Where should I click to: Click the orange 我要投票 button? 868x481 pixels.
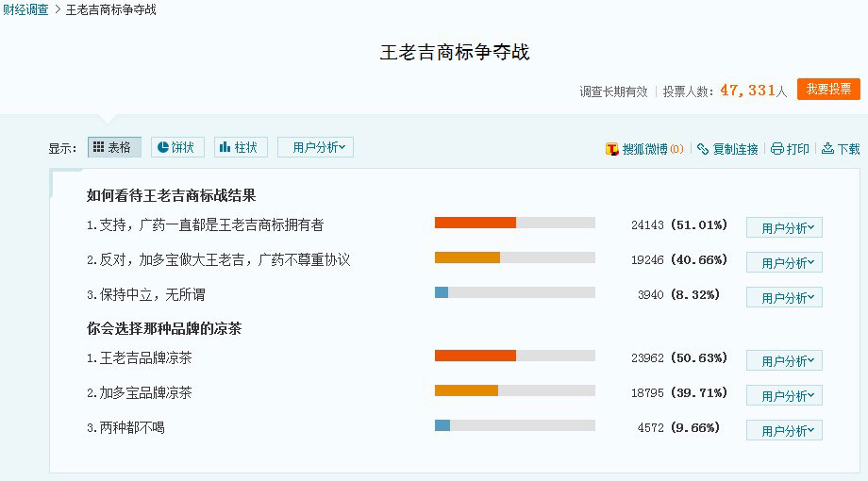[828, 89]
